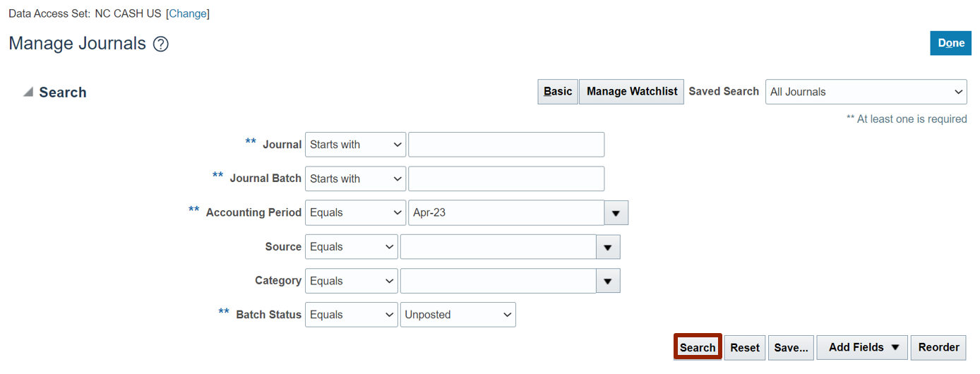Viewport: 980px width, 374px height.
Task: Open the Source value list arrow
Action: coord(609,247)
